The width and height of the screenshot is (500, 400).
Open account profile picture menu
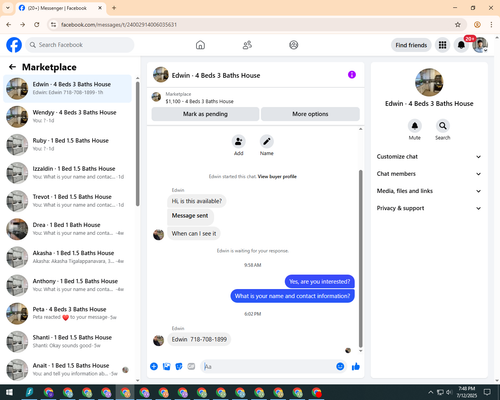(x=480, y=45)
